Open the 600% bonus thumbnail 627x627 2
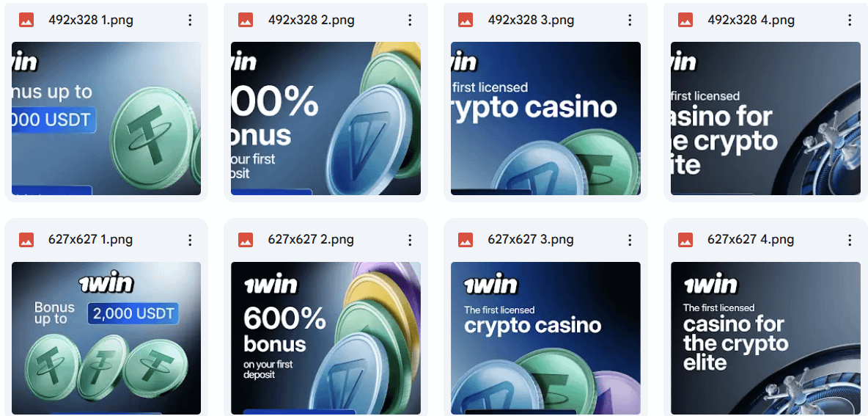The height and width of the screenshot is (416, 868). (325, 338)
